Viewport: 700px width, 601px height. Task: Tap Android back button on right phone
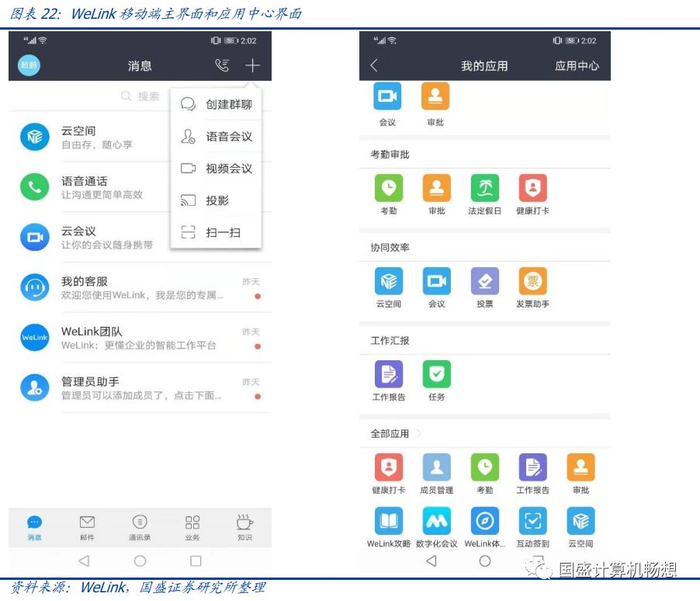point(431,561)
